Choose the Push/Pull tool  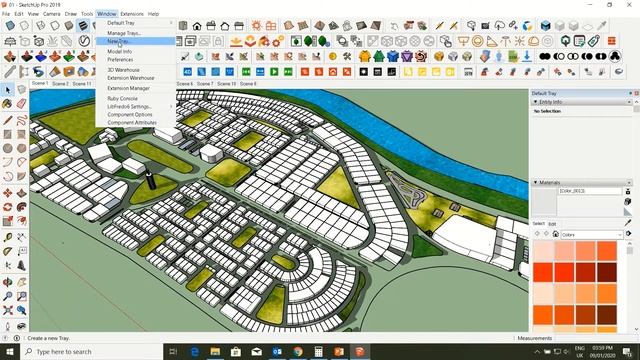point(22,193)
